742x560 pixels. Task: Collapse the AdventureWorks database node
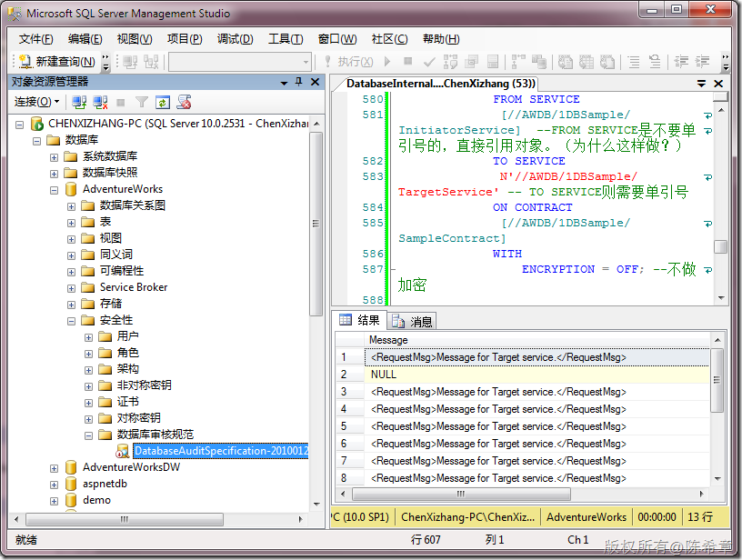tap(54, 191)
